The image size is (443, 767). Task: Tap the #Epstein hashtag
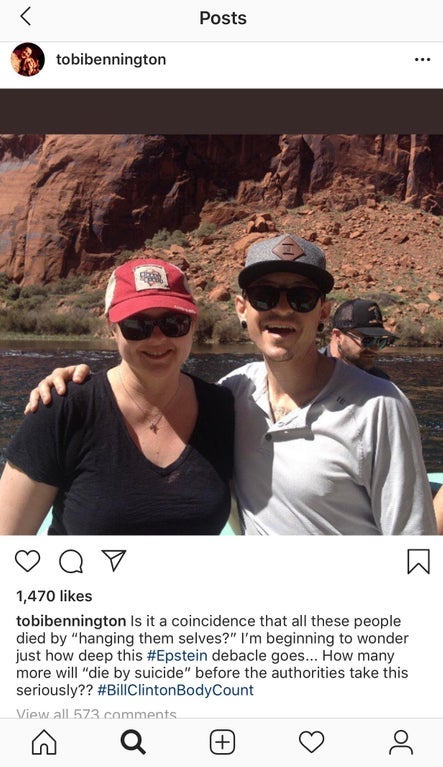pyautogui.click(x=177, y=655)
